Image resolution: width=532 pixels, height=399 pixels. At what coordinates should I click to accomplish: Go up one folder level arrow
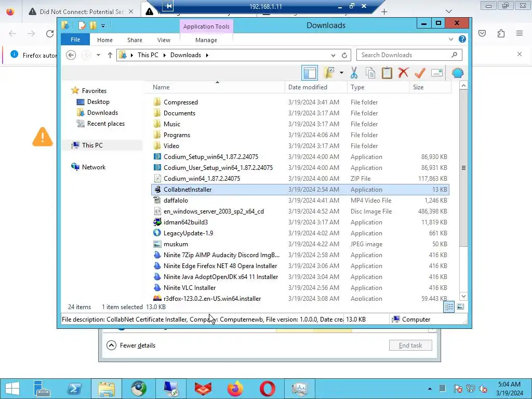click(110, 55)
